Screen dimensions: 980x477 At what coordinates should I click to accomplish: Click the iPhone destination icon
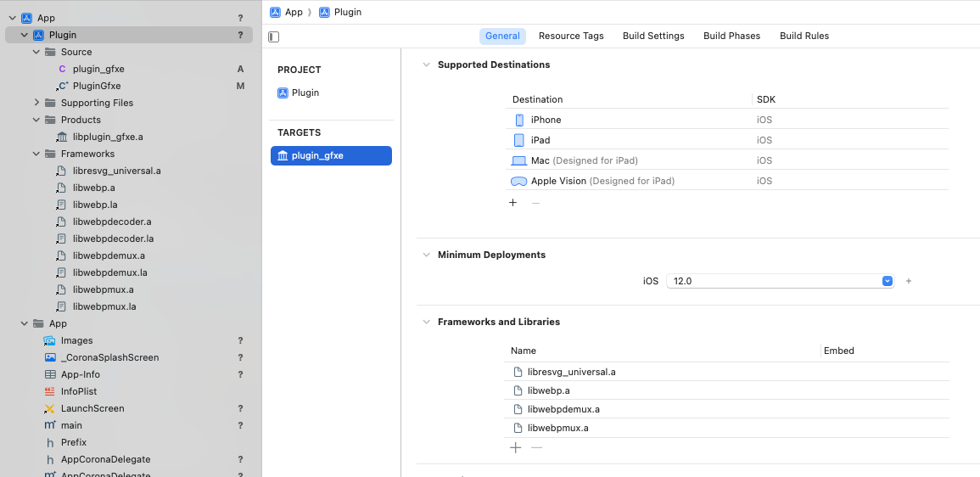tap(519, 120)
